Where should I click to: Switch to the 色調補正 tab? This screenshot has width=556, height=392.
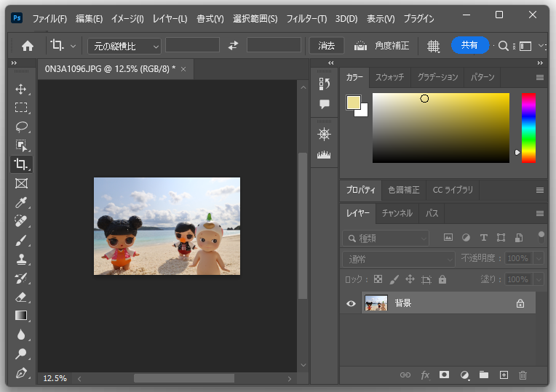coord(403,190)
